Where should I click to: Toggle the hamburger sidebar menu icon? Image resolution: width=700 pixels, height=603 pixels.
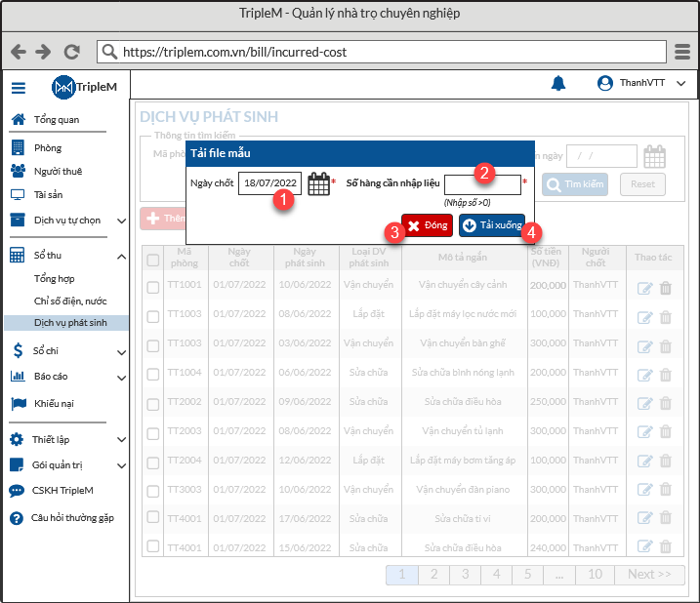point(19,88)
